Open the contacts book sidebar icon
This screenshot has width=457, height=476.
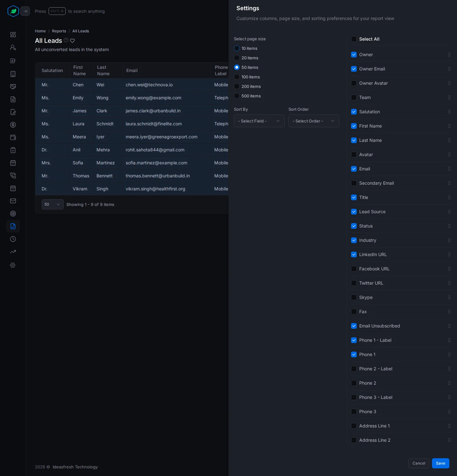13,61
